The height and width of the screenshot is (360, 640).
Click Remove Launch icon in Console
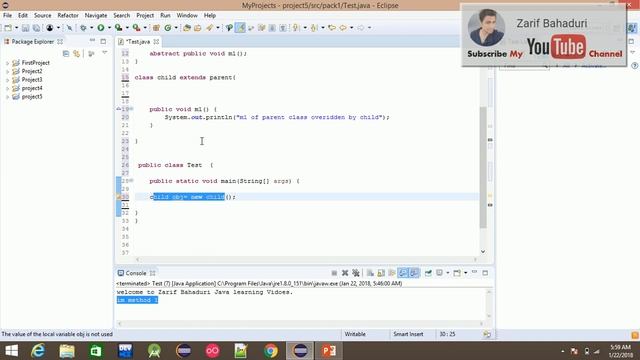point(345,273)
